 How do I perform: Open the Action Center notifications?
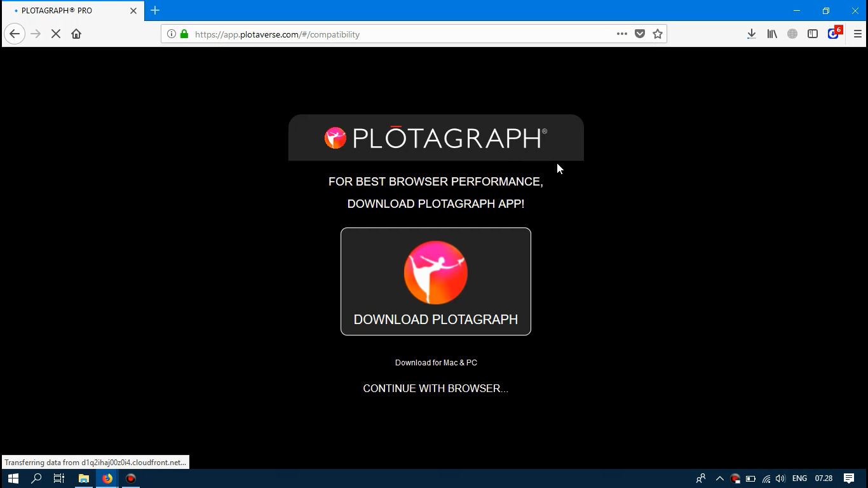[849, 478]
